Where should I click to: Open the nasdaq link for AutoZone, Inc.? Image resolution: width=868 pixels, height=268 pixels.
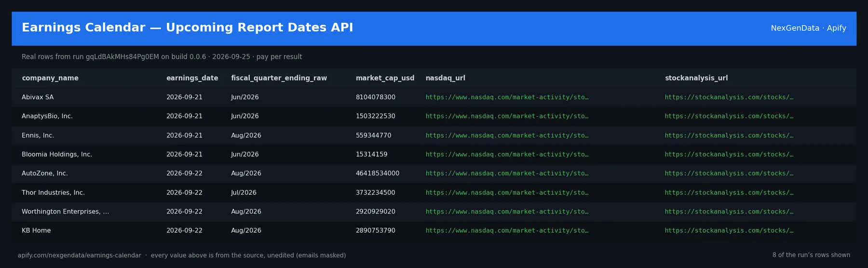(x=507, y=174)
